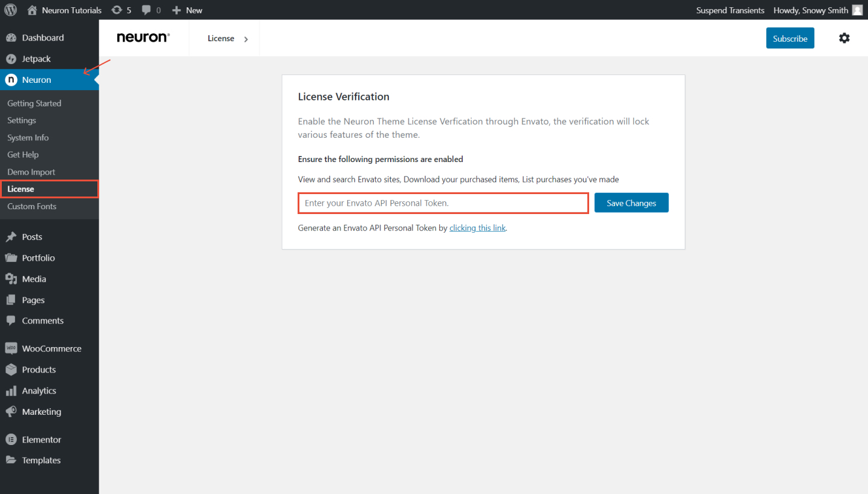Click the Portfolio folder icon
The width and height of the screenshot is (868, 494).
tap(11, 258)
